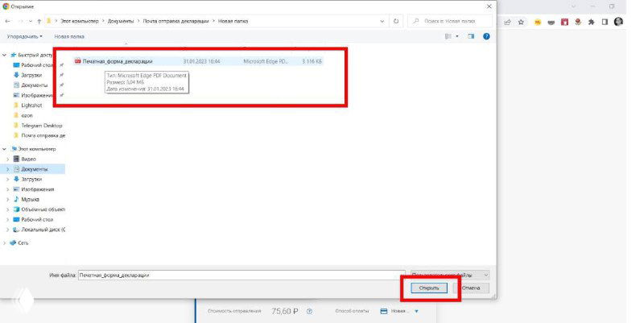Image resolution: width=644 pixels, height=323 pixels.
Task: Expand the 'Видео' node
Action: 7,159
